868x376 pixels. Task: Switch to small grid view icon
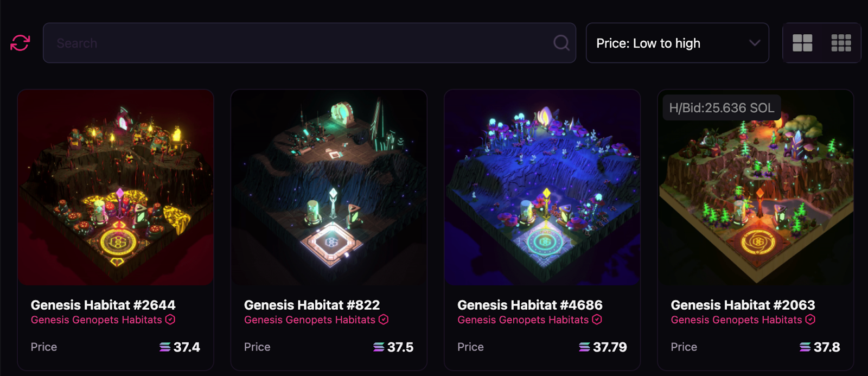841,43
